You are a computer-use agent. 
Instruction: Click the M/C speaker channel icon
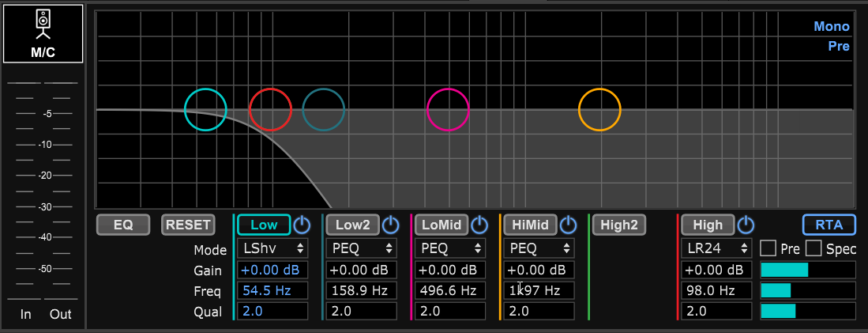(x=43, y=34)
